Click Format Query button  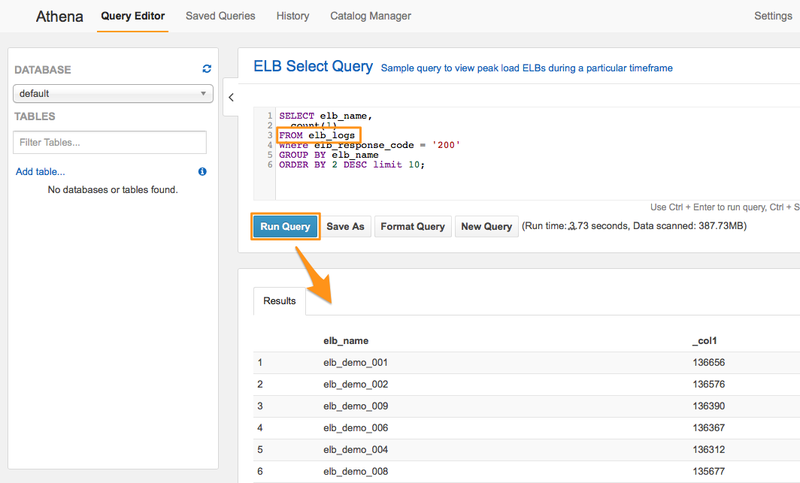pos(412,227)
